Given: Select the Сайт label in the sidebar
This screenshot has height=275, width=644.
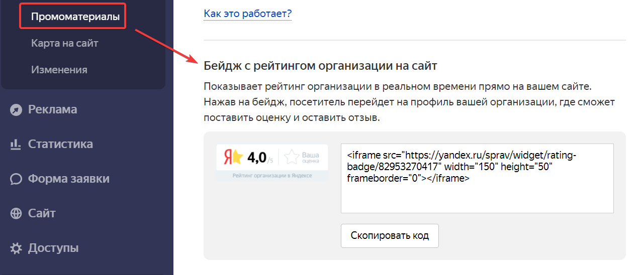Looking at the screenshot, I should (x=42, y=213).
